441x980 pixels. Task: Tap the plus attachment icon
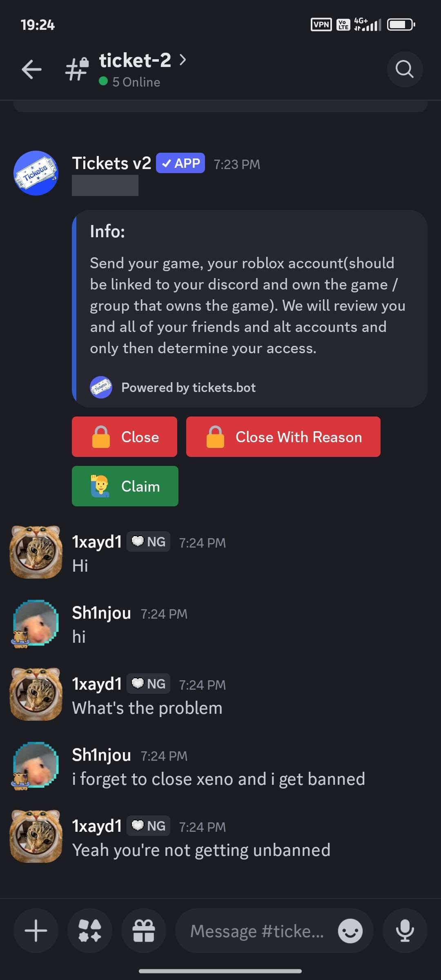tap(36, 931)
